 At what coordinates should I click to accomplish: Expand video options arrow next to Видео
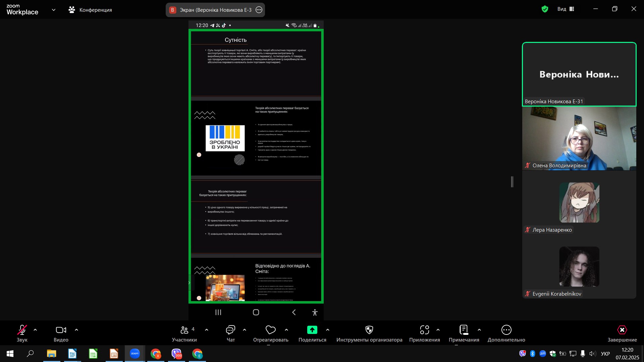[x=76, y=330]
